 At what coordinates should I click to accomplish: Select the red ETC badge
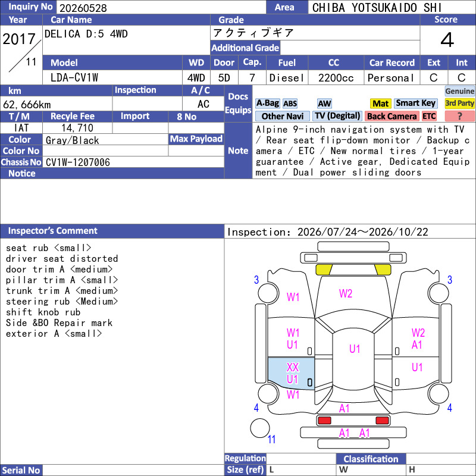pyautogui.click(x=429, y=116)
